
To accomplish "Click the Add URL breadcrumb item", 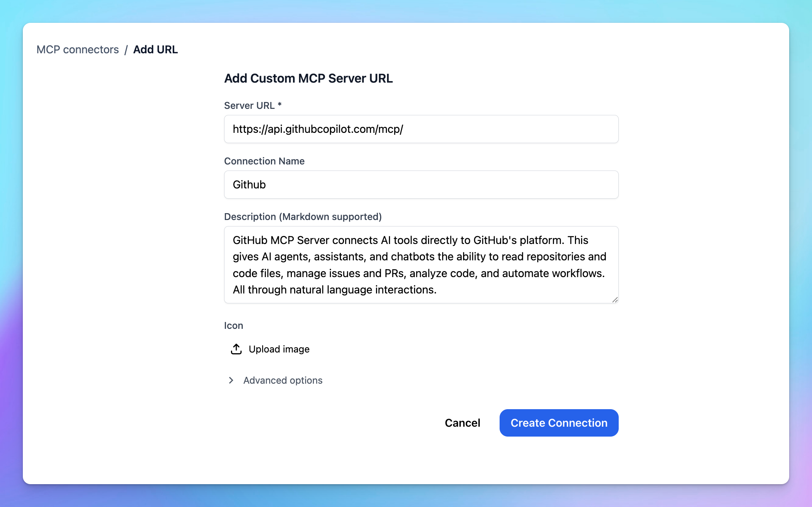I will 155,49.
